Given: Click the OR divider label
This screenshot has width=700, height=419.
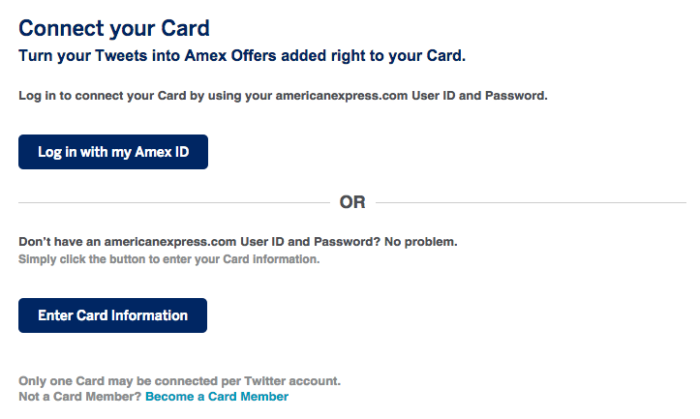Looking at the screenshot, I should point(352,202).
